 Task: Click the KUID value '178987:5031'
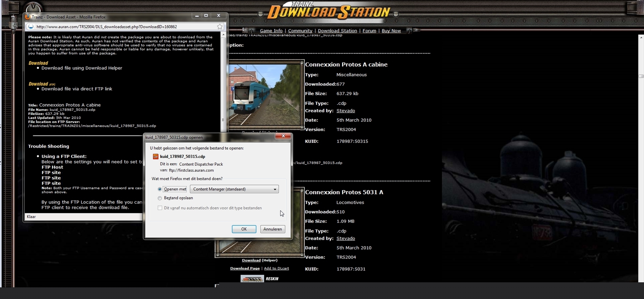(351, 269)
